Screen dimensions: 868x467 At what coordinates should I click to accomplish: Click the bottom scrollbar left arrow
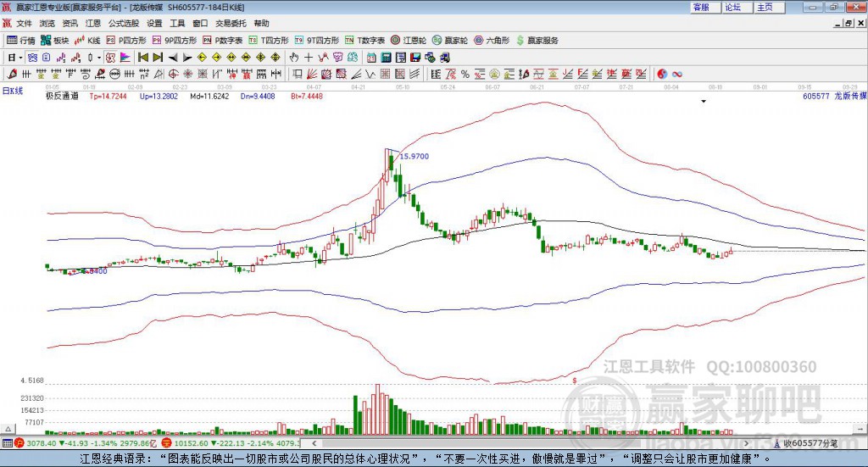coord(314,443)
